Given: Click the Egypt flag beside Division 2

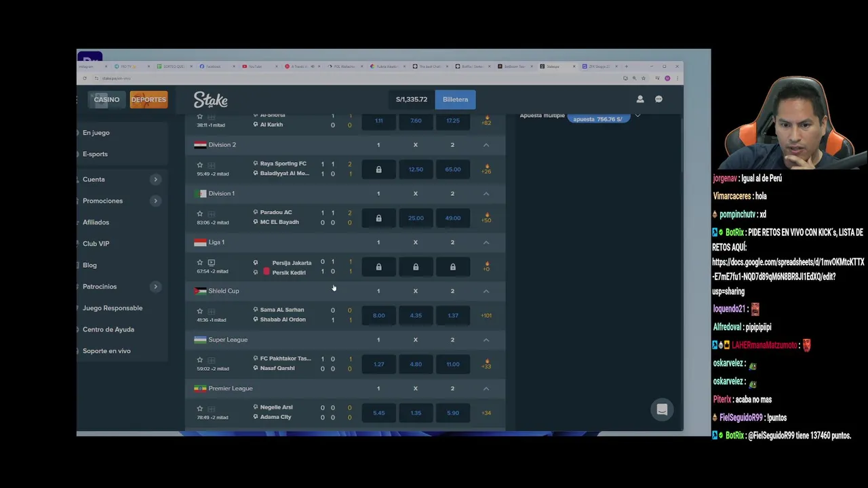Looking at the screenshot, I should 200,144.
